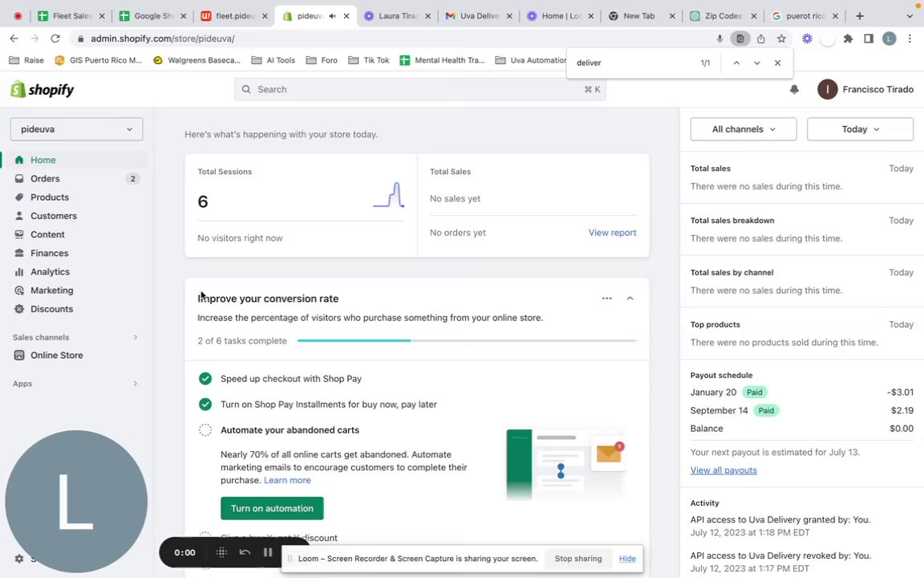Click the three-dot menu on conversion card
Image resolution: width=924 pixels, height=578 pixels.
607,299
